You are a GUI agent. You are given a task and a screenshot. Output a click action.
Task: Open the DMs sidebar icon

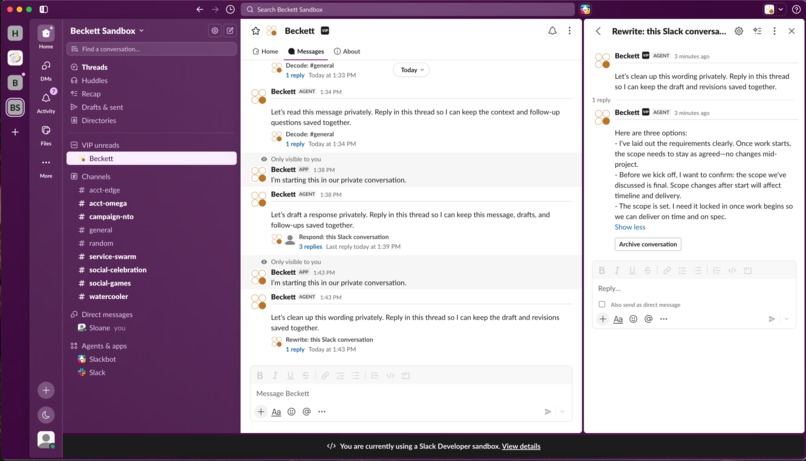(46, 66)
